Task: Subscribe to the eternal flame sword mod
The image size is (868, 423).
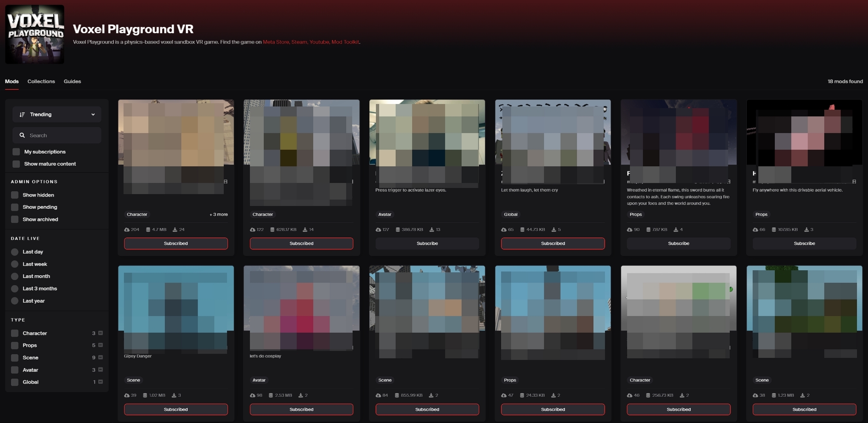Action: pyautogui.click(x=679, y=244)
